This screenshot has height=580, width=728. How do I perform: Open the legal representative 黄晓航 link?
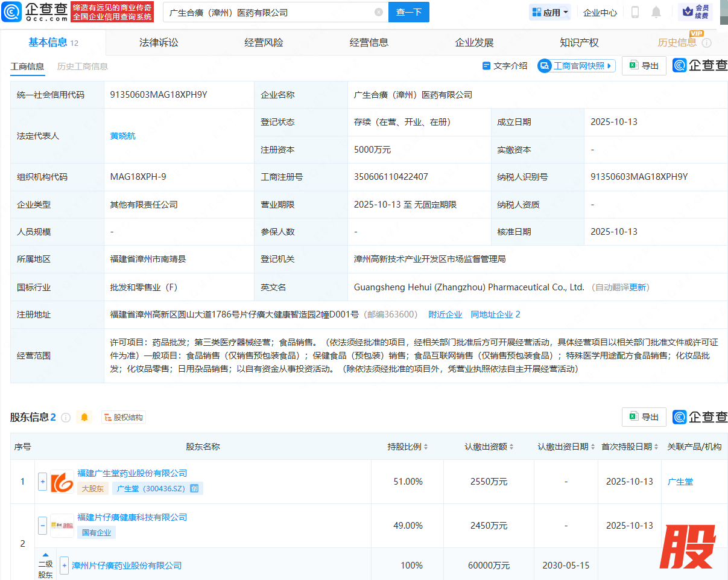[122, 136]
